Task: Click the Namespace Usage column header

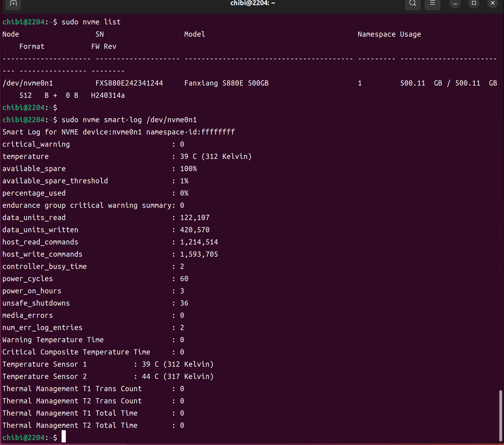Action: (x=389, y=34)
